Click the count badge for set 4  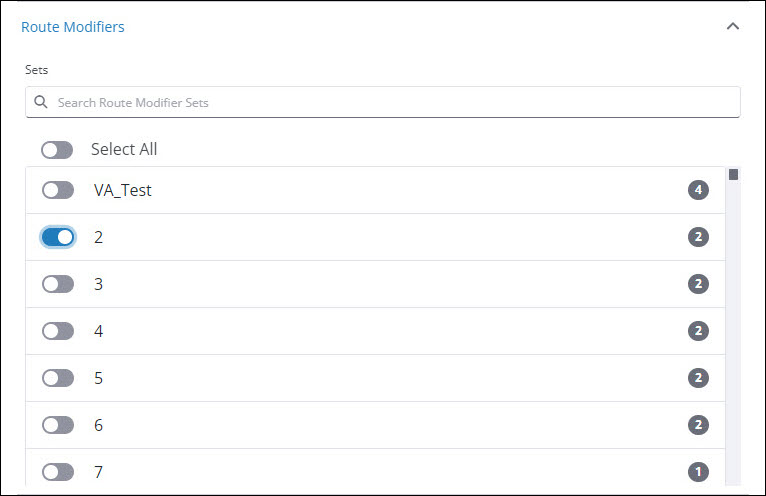point(698,331)
